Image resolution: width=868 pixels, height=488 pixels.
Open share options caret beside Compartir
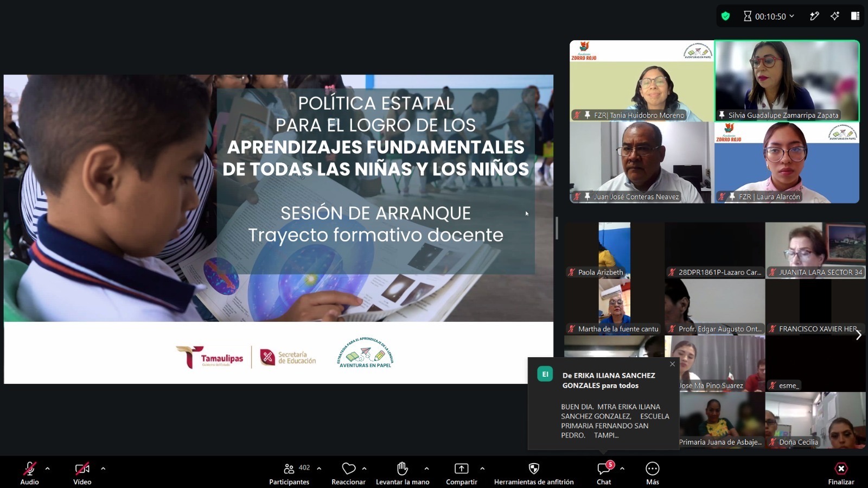click(482, 468)
